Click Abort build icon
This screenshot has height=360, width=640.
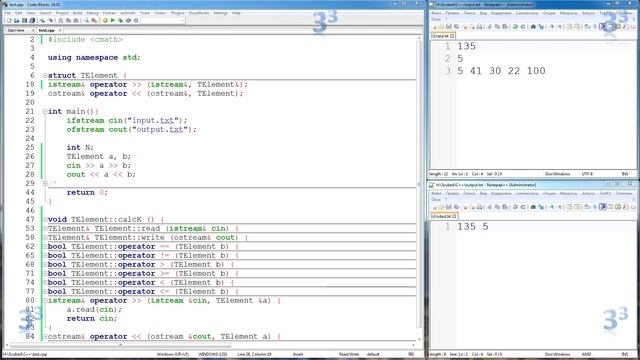(x=136, y=20)
